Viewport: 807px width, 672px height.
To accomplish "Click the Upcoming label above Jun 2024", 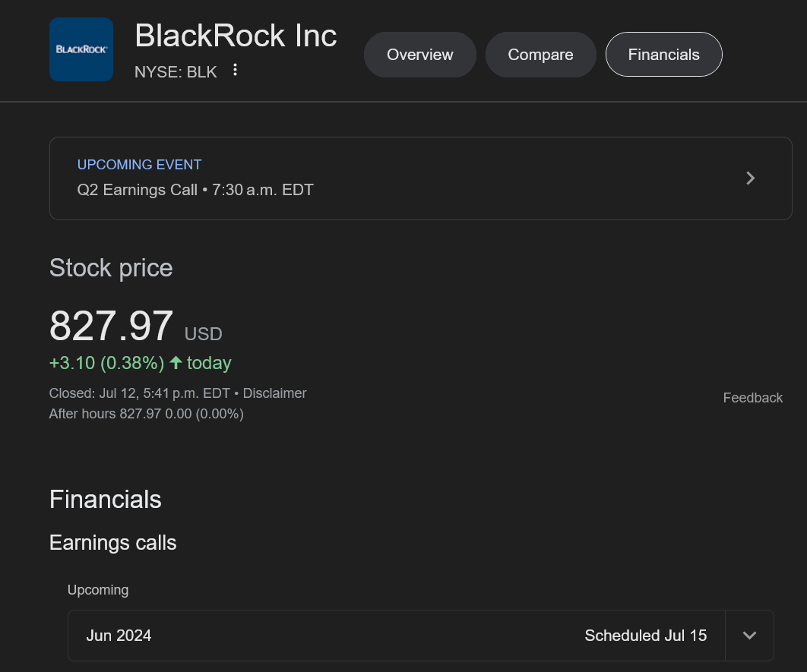I will click(x=98, y=590).
